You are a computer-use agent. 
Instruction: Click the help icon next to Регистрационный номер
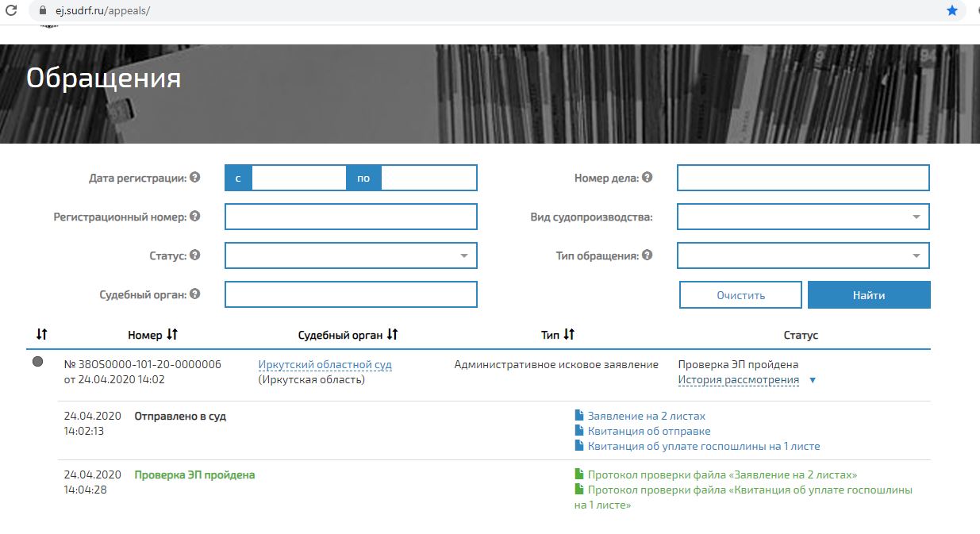tap(195, 216)
